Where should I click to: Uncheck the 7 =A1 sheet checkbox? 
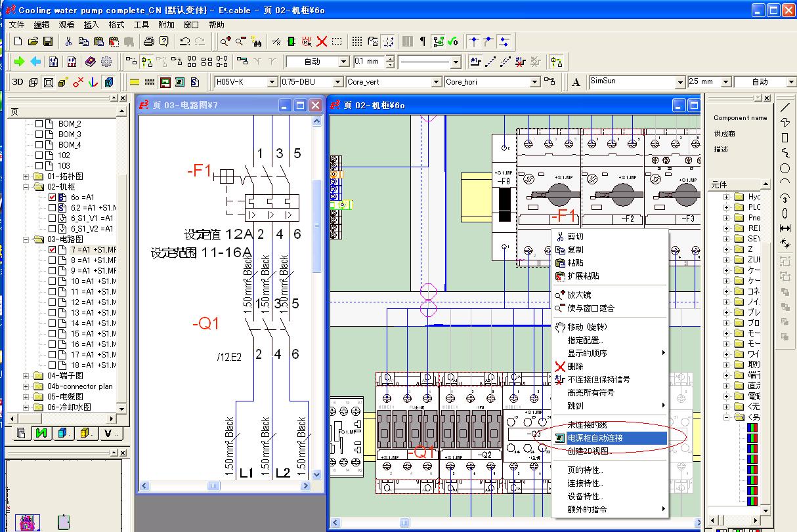pos(53,249)
